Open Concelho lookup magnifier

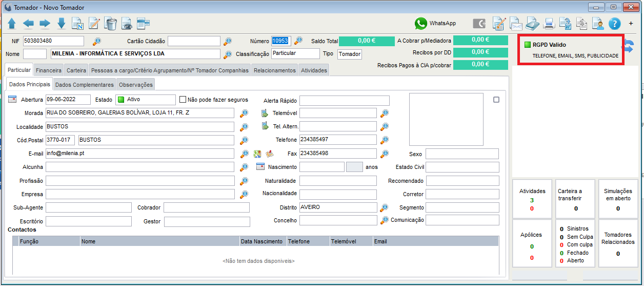click(x=384, y=220)
